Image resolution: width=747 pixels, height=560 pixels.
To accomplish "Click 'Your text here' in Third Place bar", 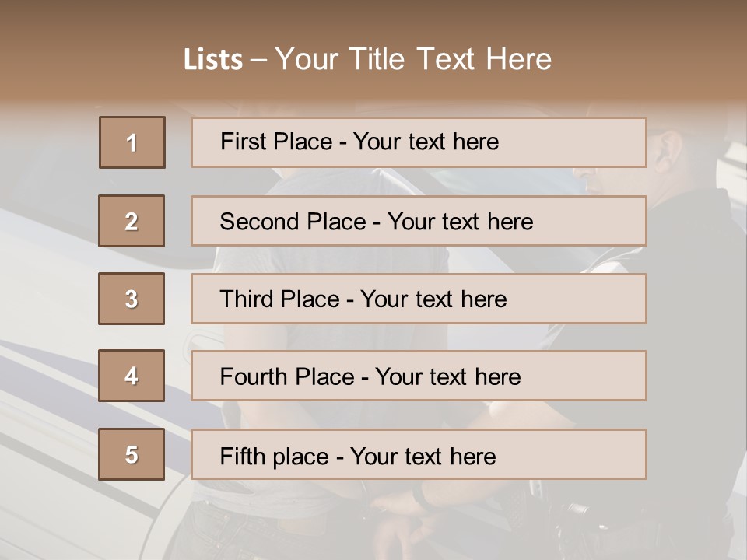I will coord(433,299).
